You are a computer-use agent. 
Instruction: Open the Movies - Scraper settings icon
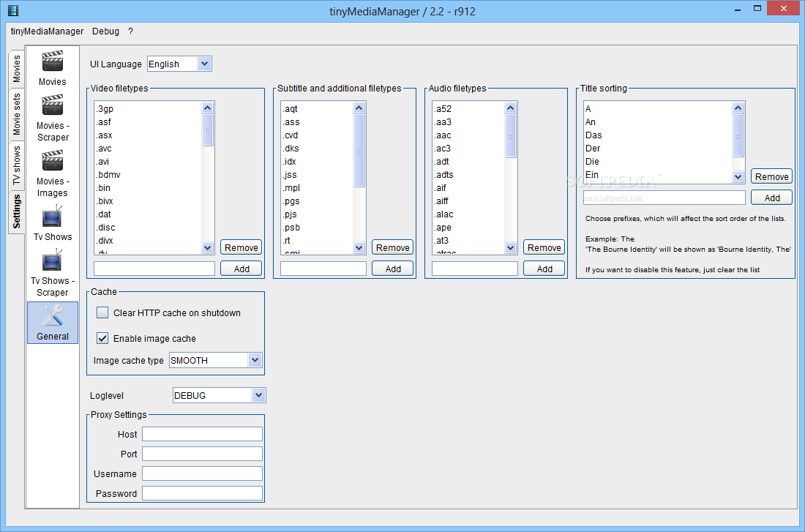click(x=53, y=118)
